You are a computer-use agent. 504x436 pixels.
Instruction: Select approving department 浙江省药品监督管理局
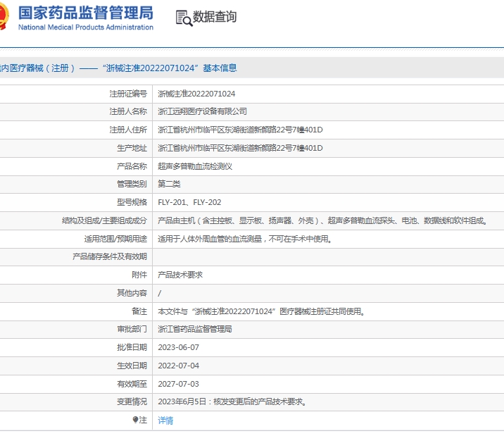[195, 329]
